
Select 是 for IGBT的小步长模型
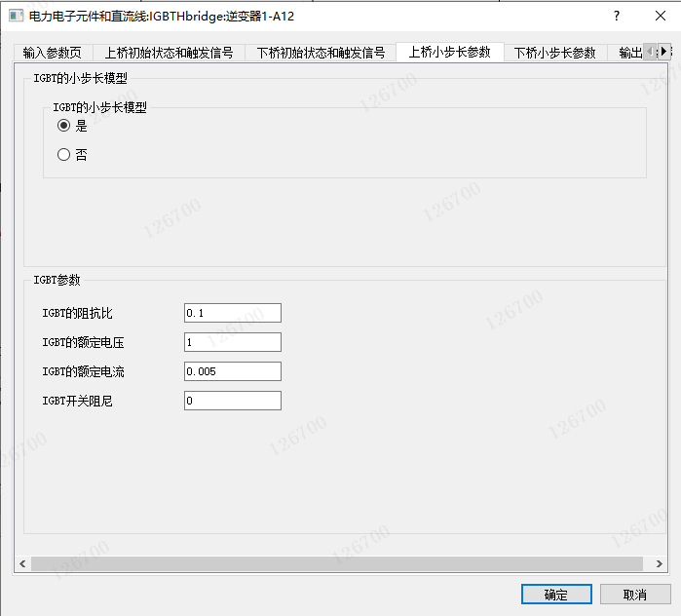point(64,126)
